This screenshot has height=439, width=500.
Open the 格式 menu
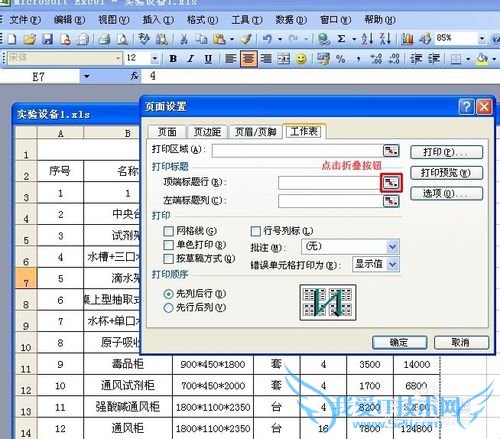pos(202,20)
